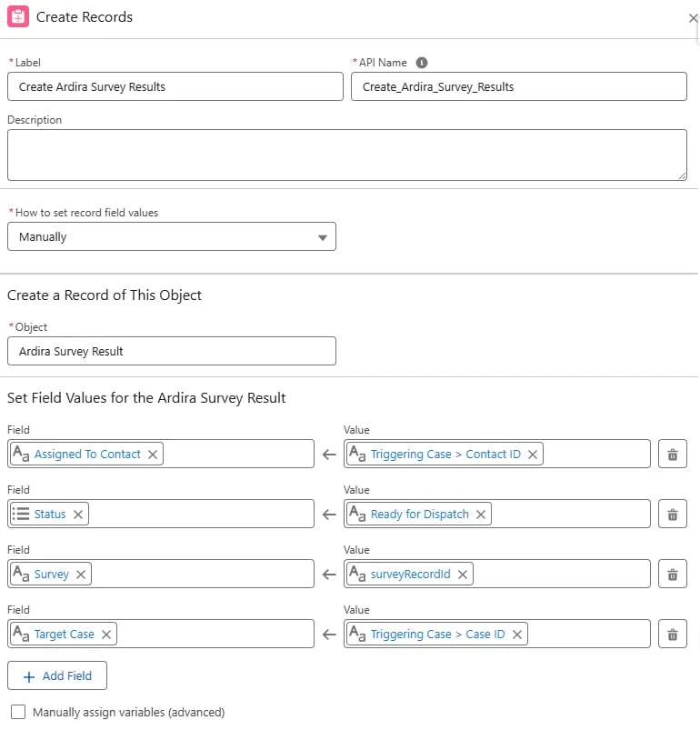Select the Triggering Case > Case ID pill

point(437,635)
